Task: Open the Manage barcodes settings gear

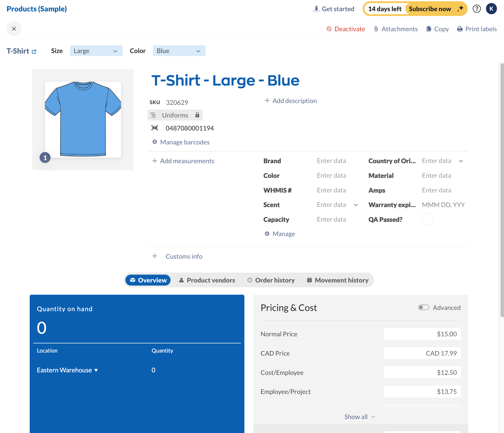Action: [155, 142]
